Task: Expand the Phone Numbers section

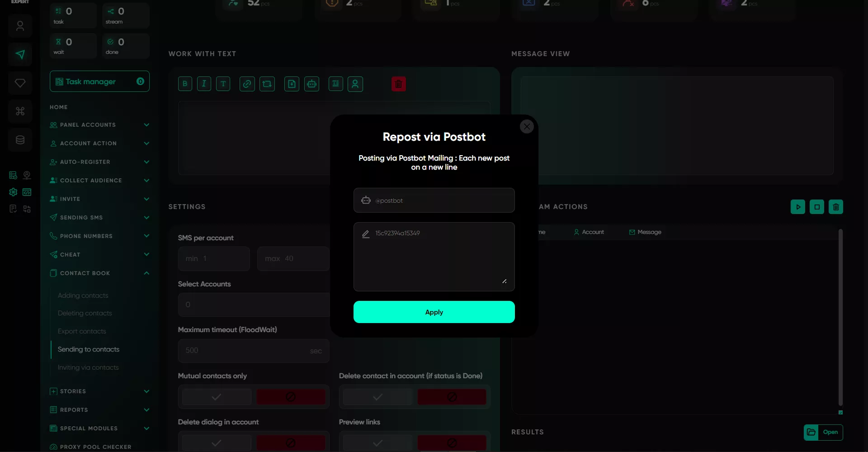Action: click(99, 236)
